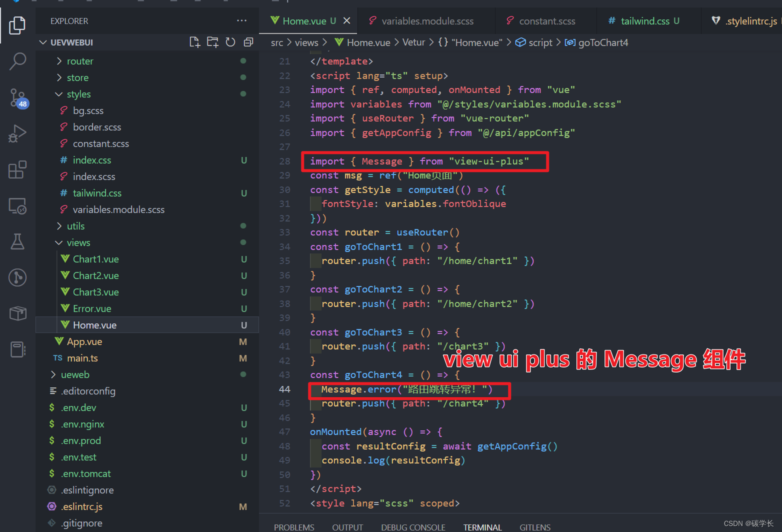Screen dimensions: 782x532
Task: Open the Search view in the activity bar
Action: (17, 61)
